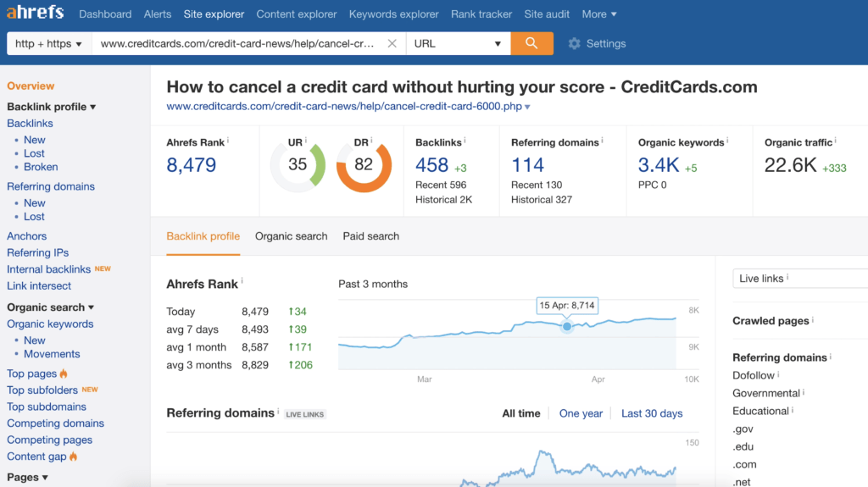The width and height of the screenshot is (868, 487).
Task: Click the 8,479 Ahrefs Rank value
Action: pyautogui.click(x=191, y=165)
